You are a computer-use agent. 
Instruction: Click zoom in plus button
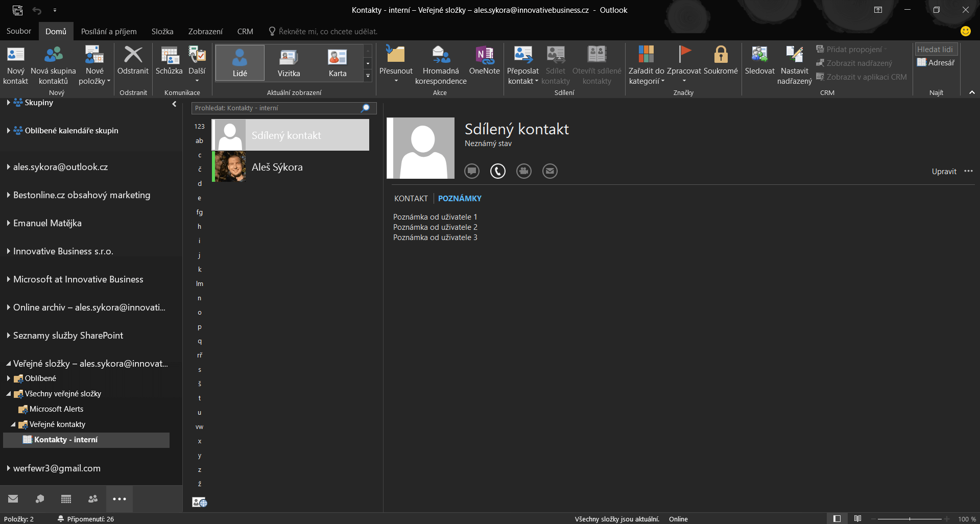pos(947,519)
